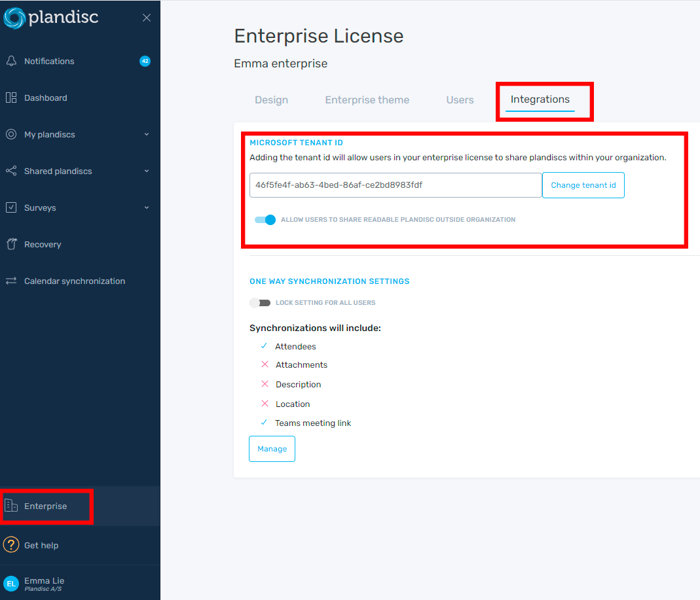The height and width of the screenshot is (600, 700).
Task: Click the Enterprise building icon
Action: [x=11, y=505]
